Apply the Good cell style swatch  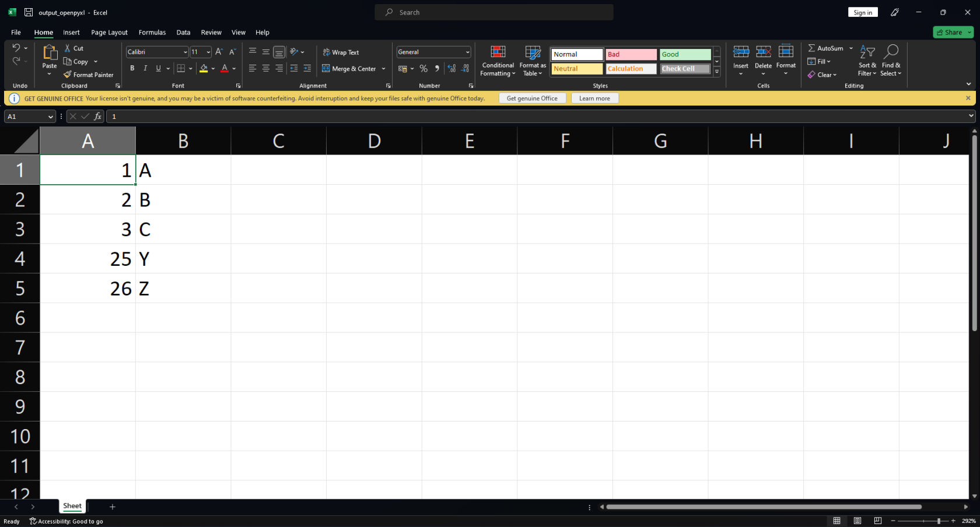[x=685, y=54]
